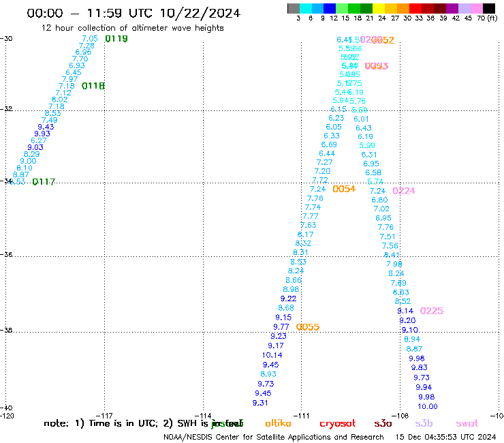Click the wave height value '7.05'

pyautogui.click(x=90, y=39)
